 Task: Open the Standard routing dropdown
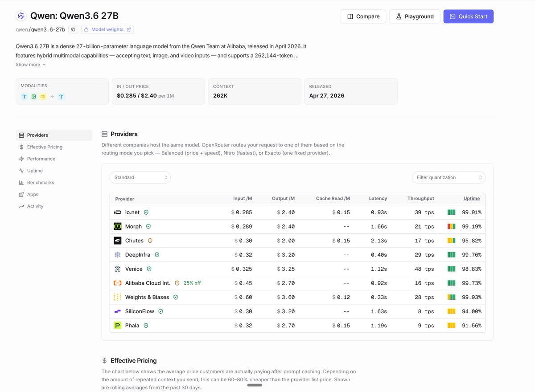click(x=140, y=177)
